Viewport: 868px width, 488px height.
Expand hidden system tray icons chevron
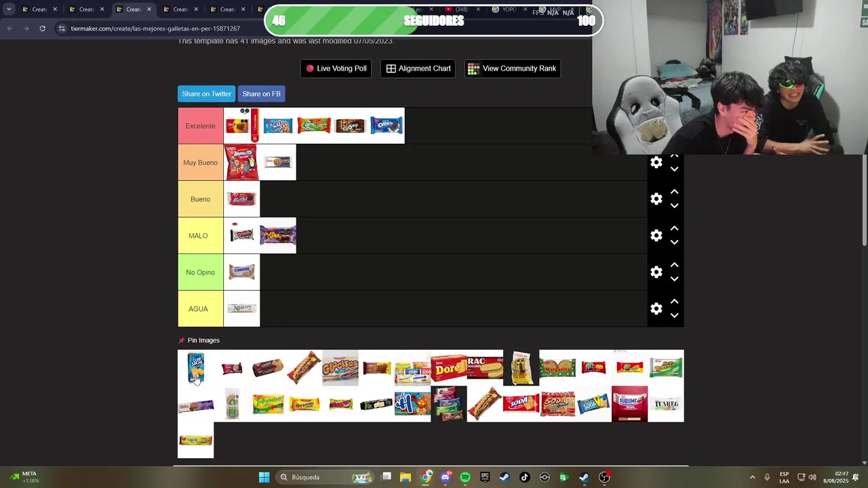click(752, 477)
